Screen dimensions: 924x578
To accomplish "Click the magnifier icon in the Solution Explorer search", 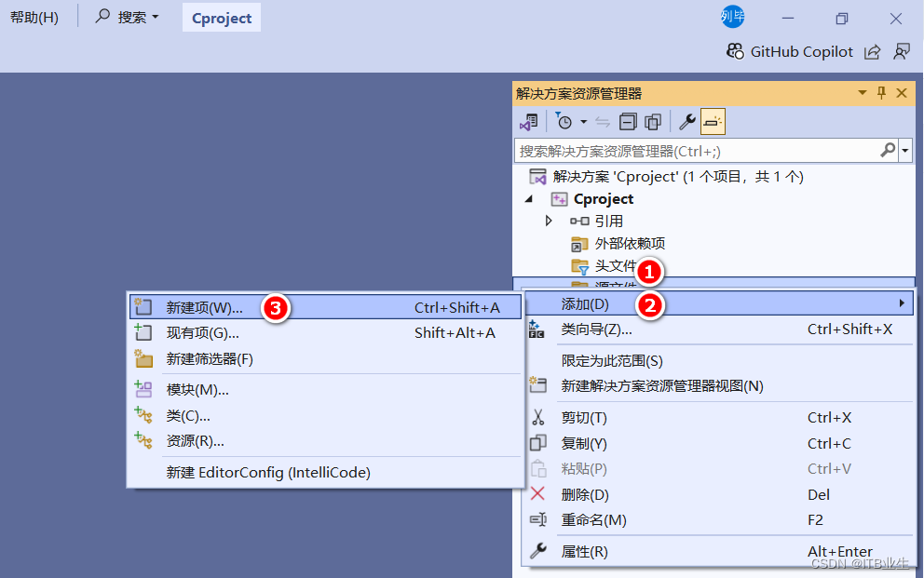I will (888, 151).
